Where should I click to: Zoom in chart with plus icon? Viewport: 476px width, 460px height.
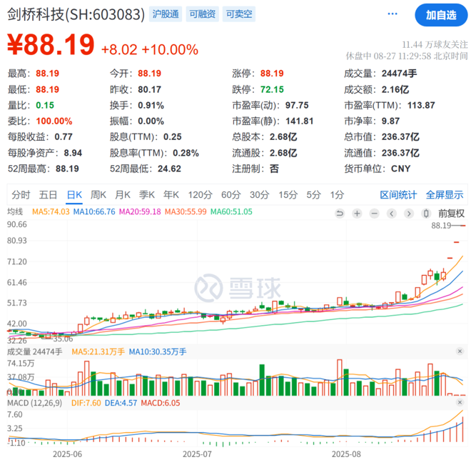[357, 214]
